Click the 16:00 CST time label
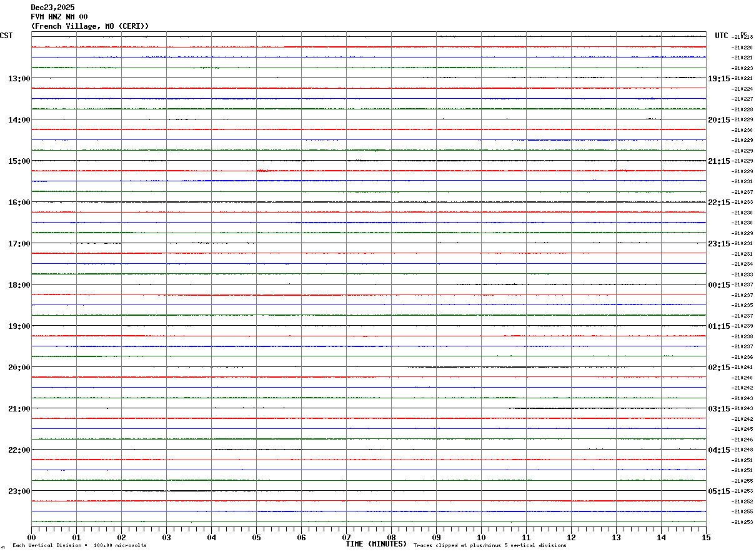This screenshot has width=756, height=554. pyautogui.click(x=19, y=202)
